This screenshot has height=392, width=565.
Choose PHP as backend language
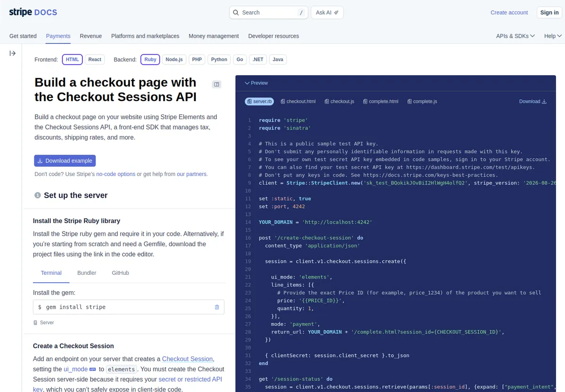pyautogui.click(x=197, y=59)
